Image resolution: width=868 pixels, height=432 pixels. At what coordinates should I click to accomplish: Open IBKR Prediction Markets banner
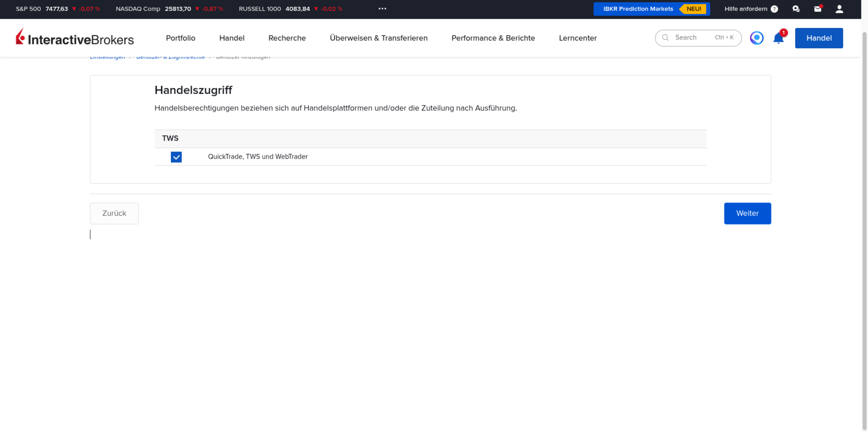[x=651, y=9]
